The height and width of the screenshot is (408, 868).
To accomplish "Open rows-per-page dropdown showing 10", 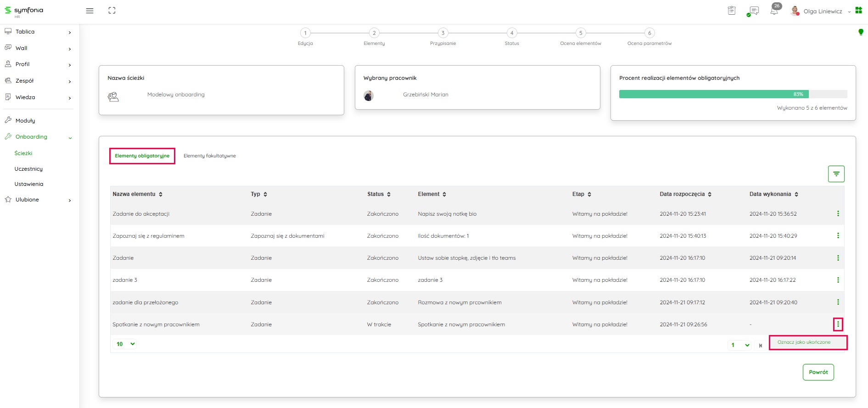I will tap(125, 344).
